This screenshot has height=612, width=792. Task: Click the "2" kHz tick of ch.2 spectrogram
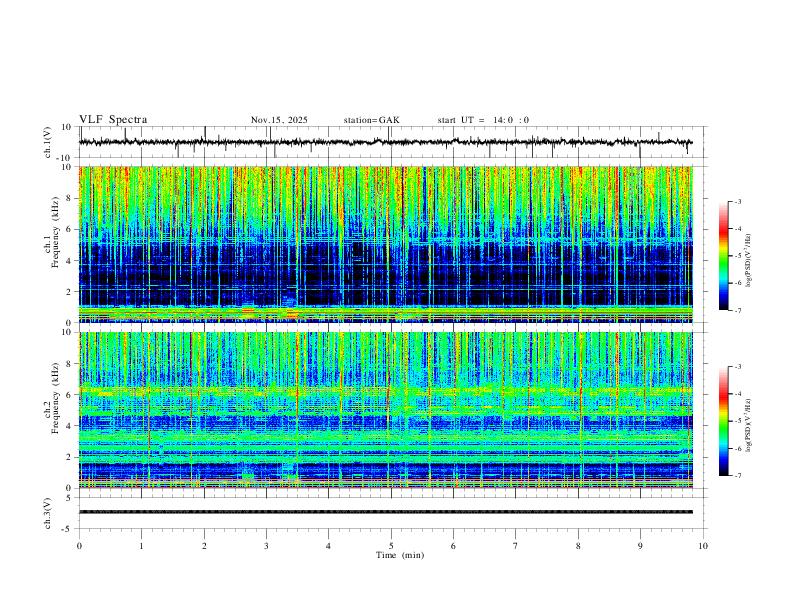pos(69,457)
